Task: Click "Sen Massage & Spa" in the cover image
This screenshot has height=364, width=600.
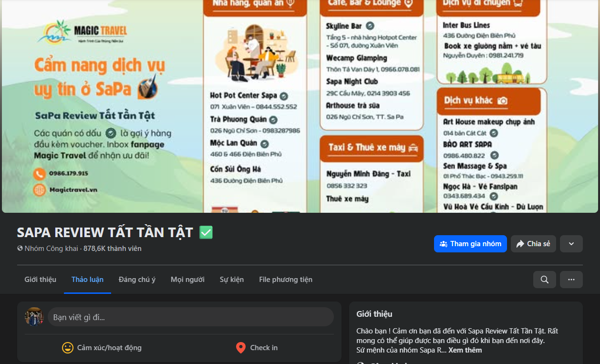Action: pos(475,166)
